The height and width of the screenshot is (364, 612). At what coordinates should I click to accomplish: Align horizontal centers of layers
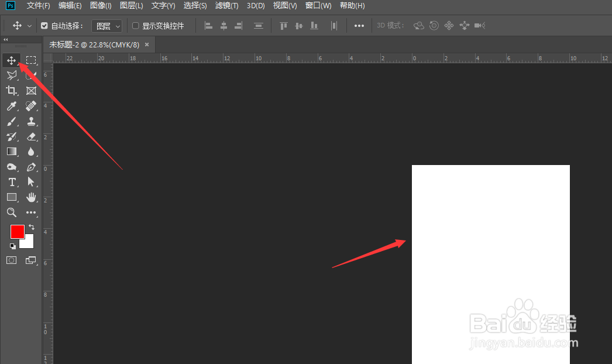(224, 26)
